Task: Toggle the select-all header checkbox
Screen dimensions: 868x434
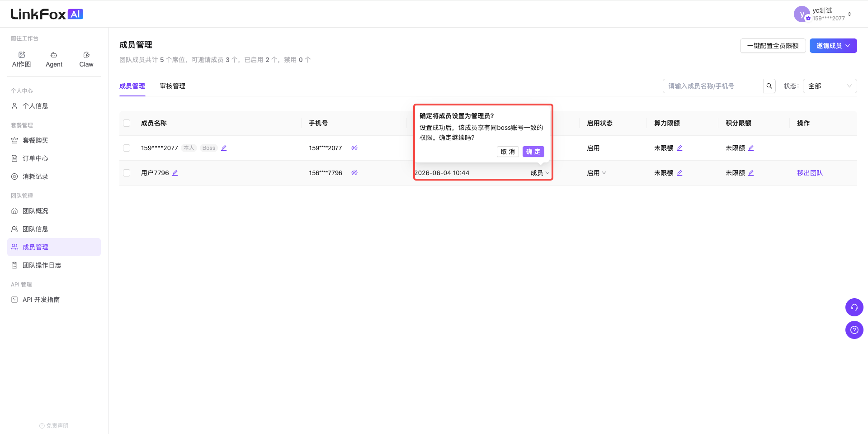Action: pyautogui.click(x=127, y=123)
